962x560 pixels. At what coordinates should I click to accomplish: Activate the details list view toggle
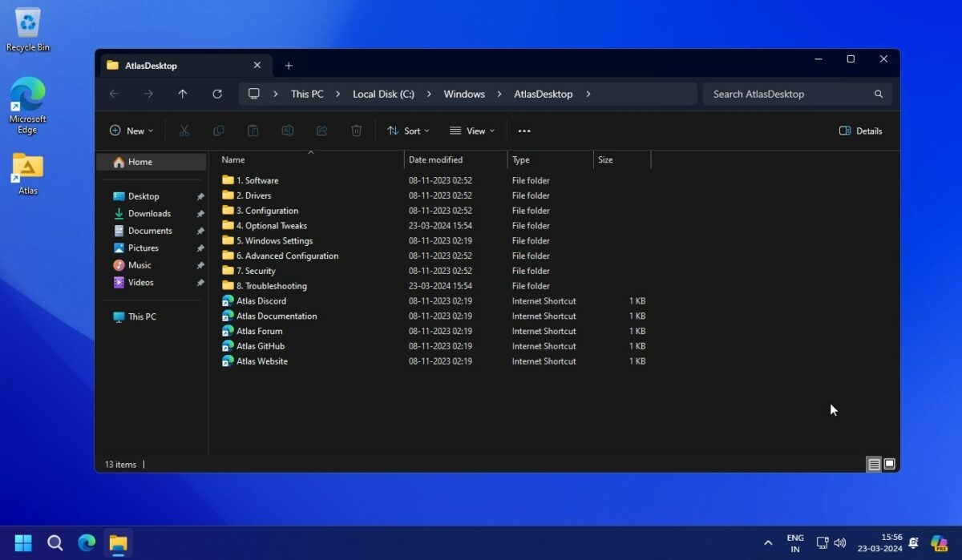pyautogui.click(x=873, y=464)
